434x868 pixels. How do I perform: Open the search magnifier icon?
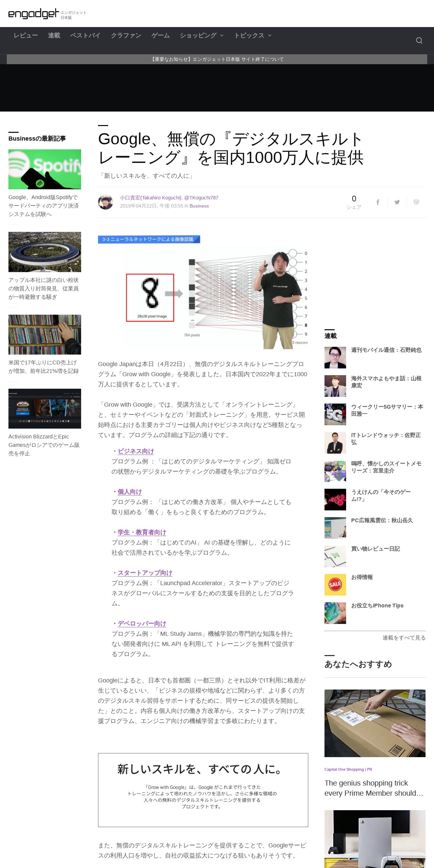[x=419, y=41]
